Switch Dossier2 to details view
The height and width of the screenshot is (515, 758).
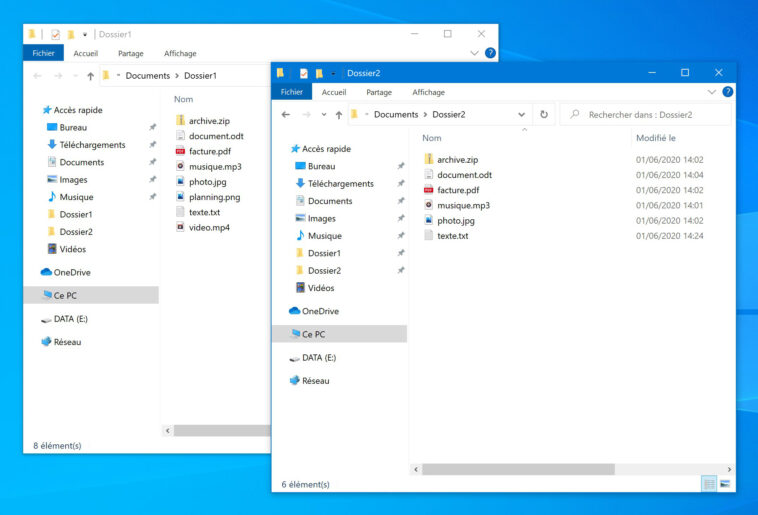pyautogui.click(x=709, y=484)
